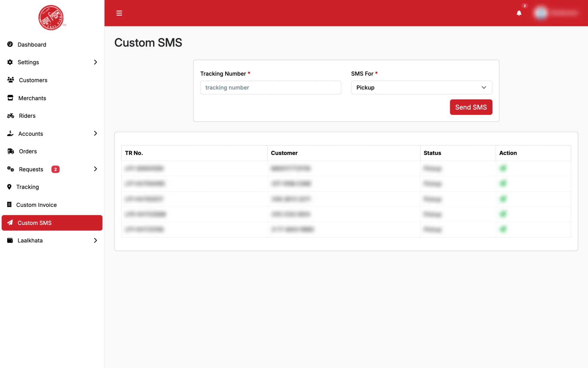Screen dimensions: 588x368
Task: Open the Tracking menu item
Action: click(52, 187)
